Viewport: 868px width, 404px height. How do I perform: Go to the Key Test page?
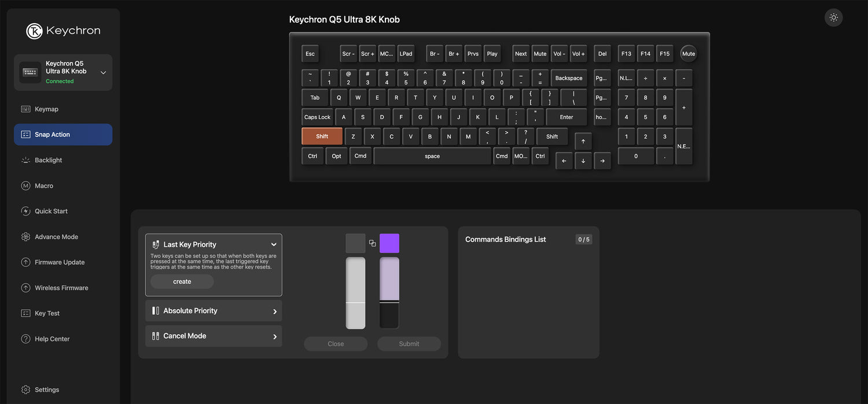[47, 313]
